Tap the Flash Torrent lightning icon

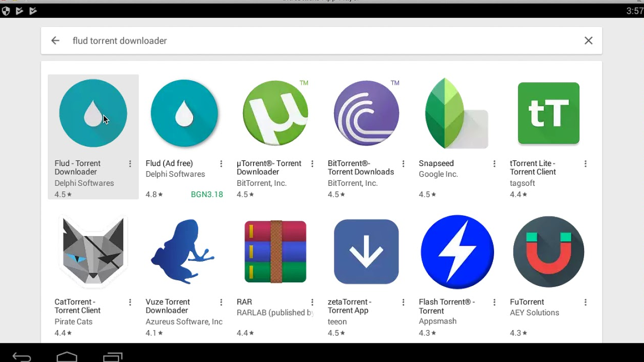tap(457, 252)
